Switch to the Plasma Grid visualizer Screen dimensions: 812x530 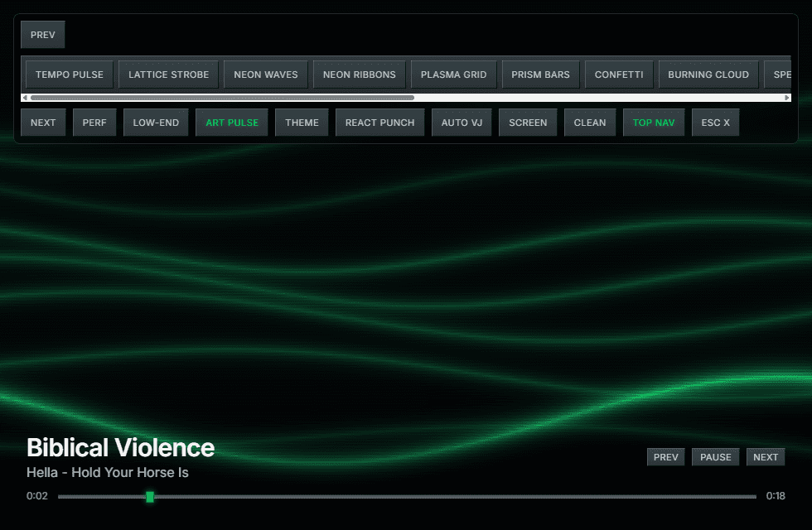coord(454,75)
